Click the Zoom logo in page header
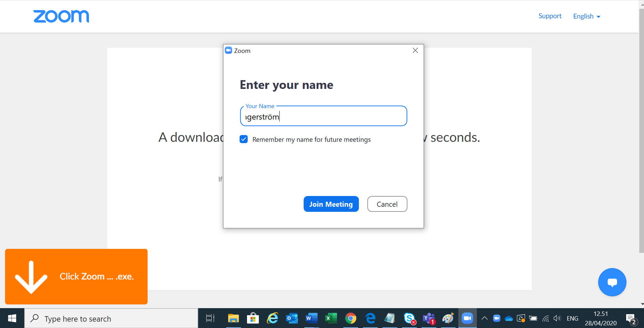644x328 pixels. point(61,17)
